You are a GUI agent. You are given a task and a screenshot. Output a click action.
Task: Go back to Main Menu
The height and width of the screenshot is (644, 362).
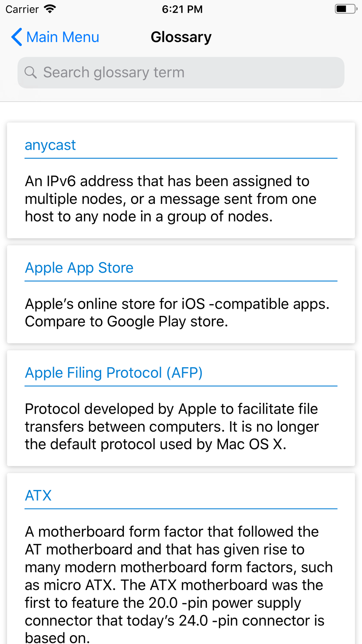click(x=55, y=37)
